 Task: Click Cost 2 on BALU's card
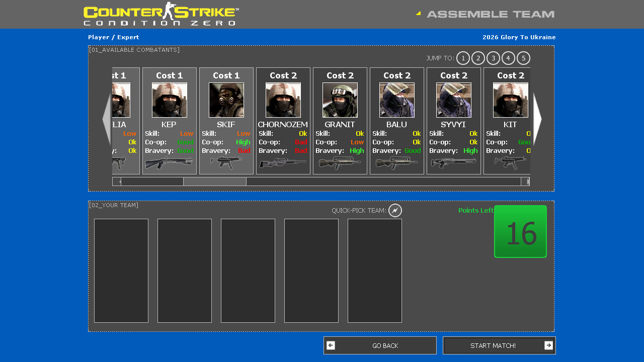(x=397, y=75)
